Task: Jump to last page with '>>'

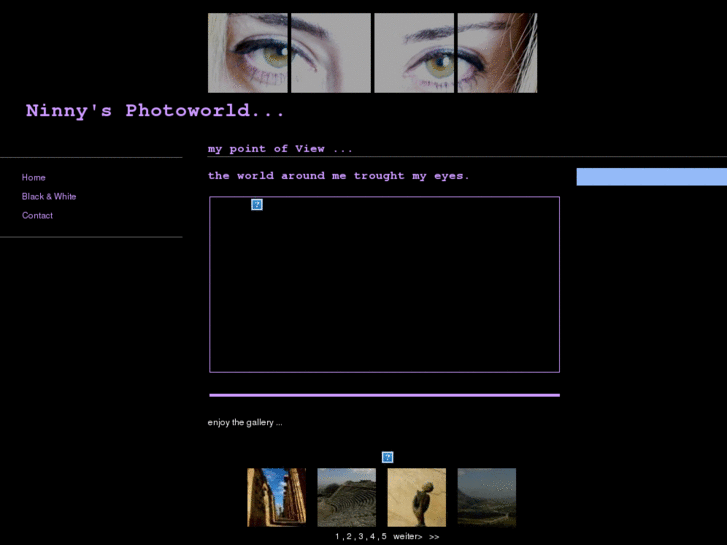Action: (x=434, y=537)
